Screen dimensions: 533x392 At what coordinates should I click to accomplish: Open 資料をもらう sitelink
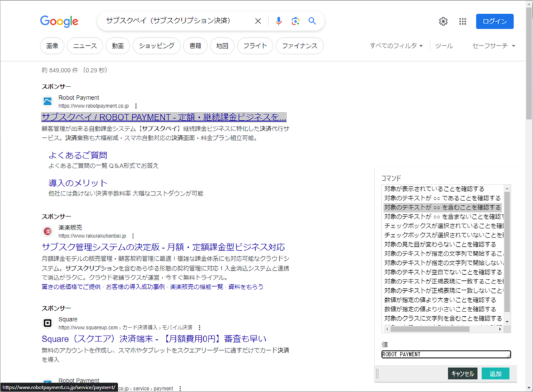(x=246, y=287)
